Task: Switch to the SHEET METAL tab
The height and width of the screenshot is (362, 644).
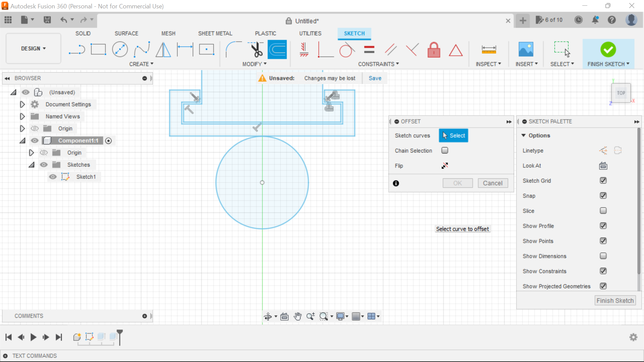Action: 215,33
